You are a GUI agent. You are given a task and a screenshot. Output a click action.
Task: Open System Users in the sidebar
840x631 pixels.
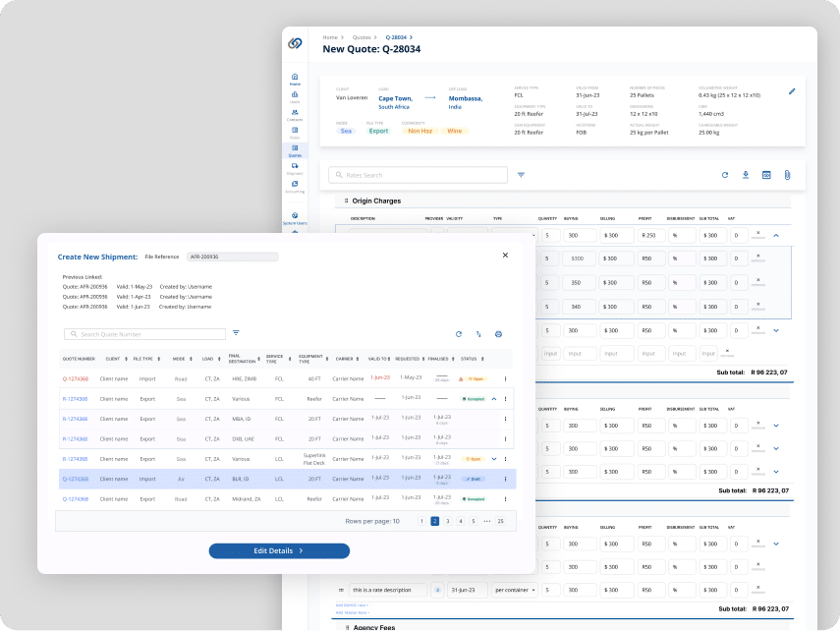[x=295, y=217]
